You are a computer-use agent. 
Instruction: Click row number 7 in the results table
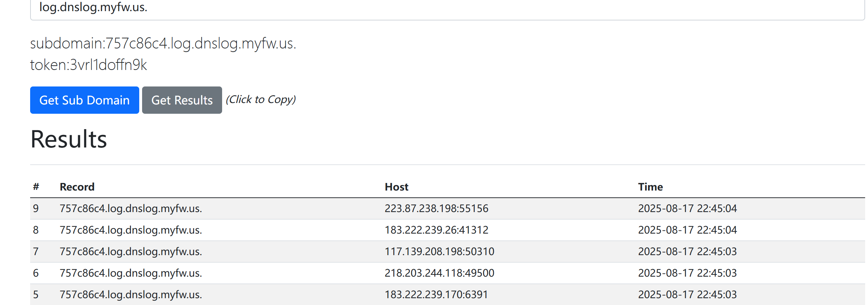[36, 252]
